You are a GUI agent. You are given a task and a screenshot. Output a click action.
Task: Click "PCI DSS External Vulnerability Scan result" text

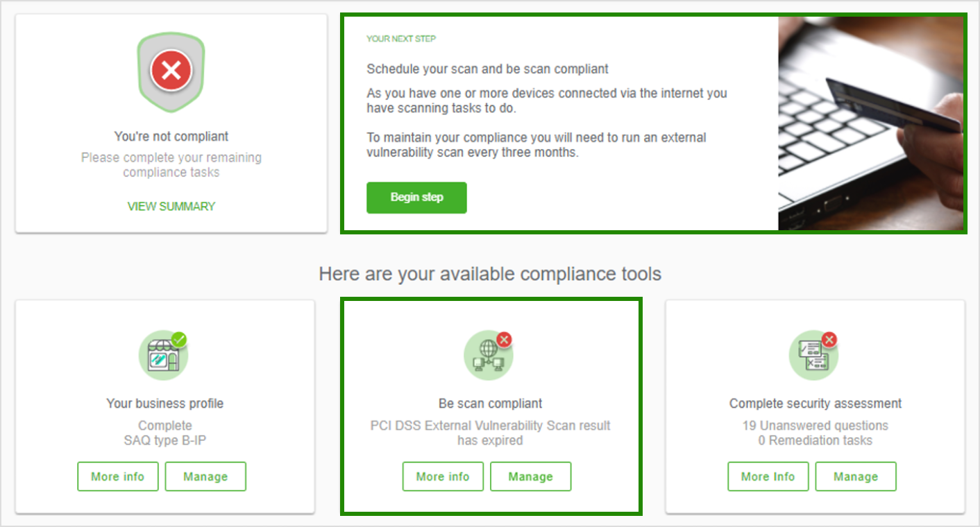490,426
